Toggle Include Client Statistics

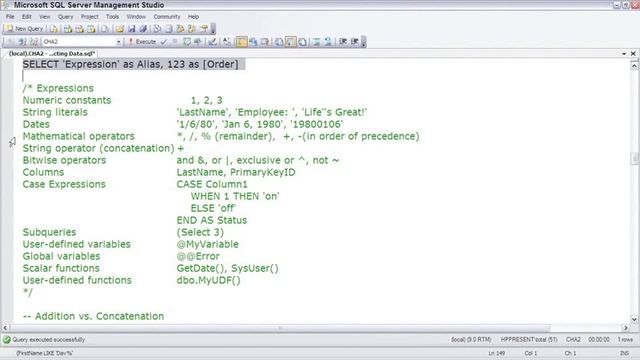253,42
